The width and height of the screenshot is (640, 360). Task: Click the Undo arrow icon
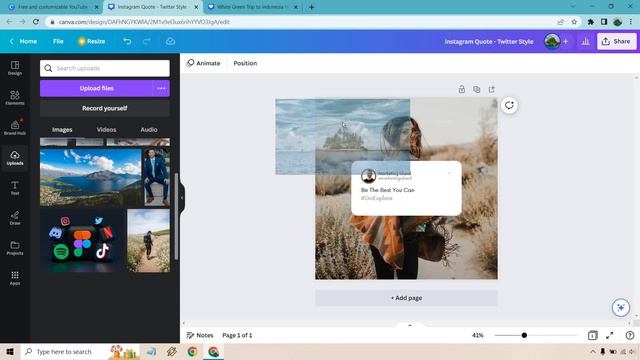tap(127, 41)
